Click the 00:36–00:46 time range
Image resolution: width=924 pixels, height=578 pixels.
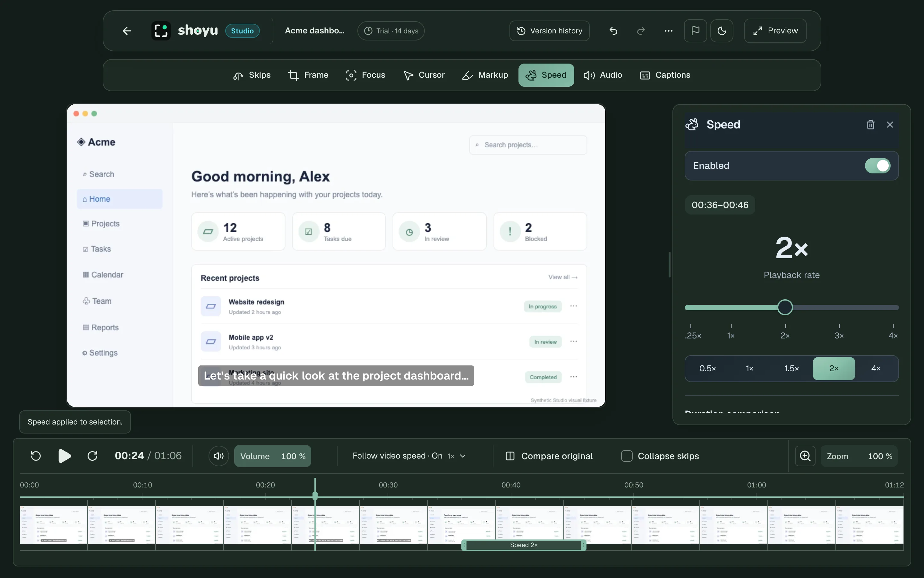[x=720, y=205]
